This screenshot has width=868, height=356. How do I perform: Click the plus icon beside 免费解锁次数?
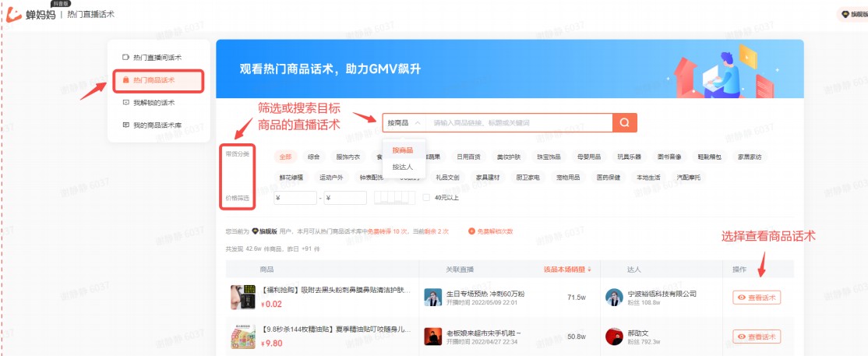[x=471, y=231]
